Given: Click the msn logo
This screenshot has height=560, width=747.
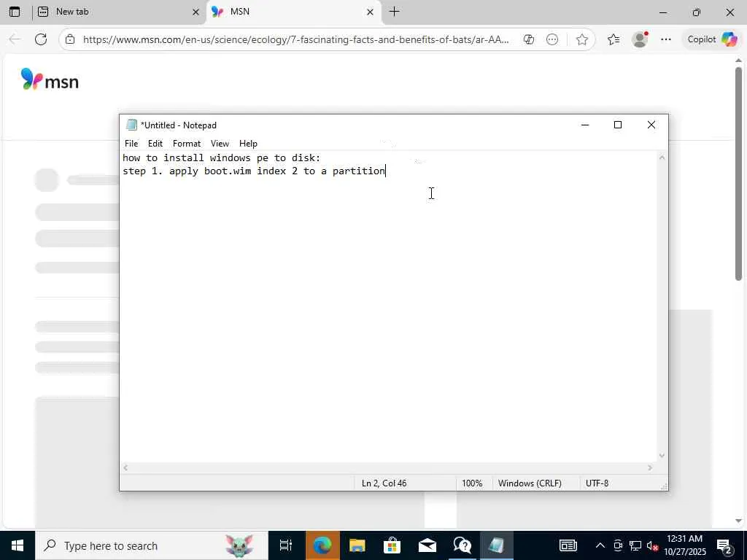Looking at the screenshot, I should 50,79.
